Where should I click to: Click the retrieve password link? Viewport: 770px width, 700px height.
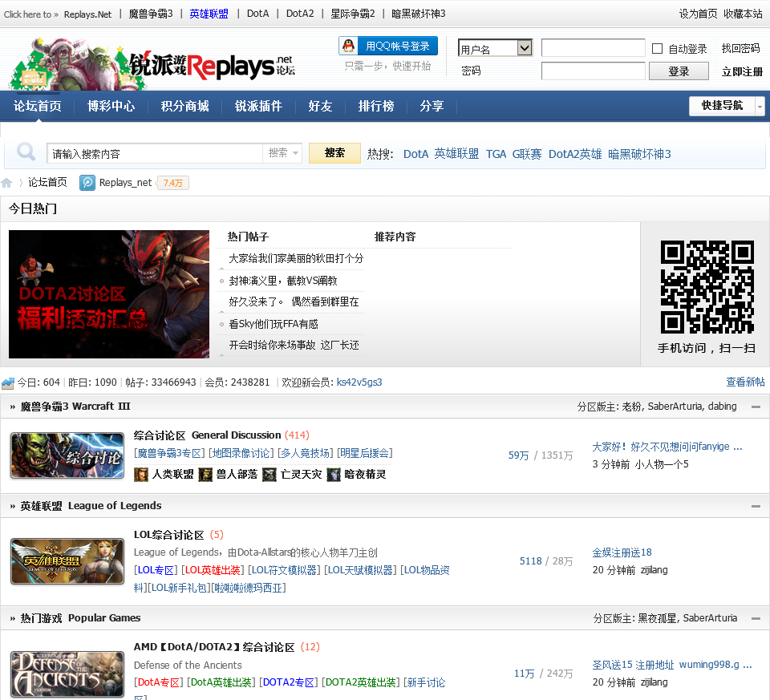[x=740, y=48]
